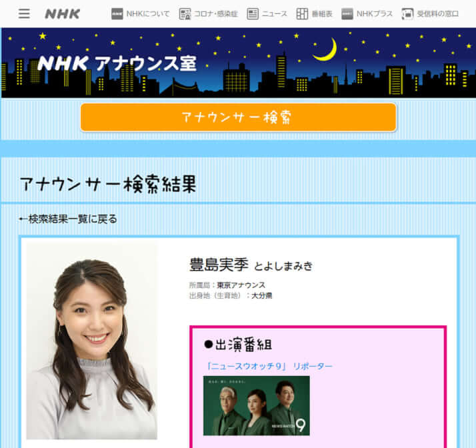Image resolution: width=476 pixels, height=448 pixels.
Task: Open the 番組表 program guide
Action: point(314,14)
